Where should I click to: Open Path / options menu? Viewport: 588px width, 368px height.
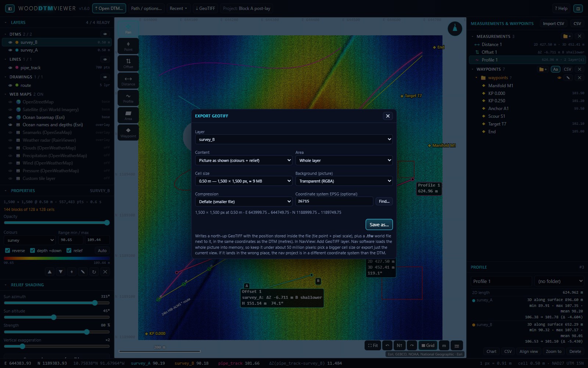click(x=146, y=8)
